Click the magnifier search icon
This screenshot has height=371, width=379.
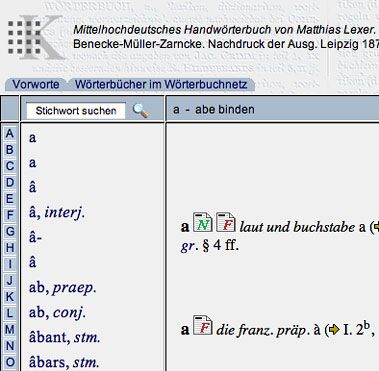(140, 111)
